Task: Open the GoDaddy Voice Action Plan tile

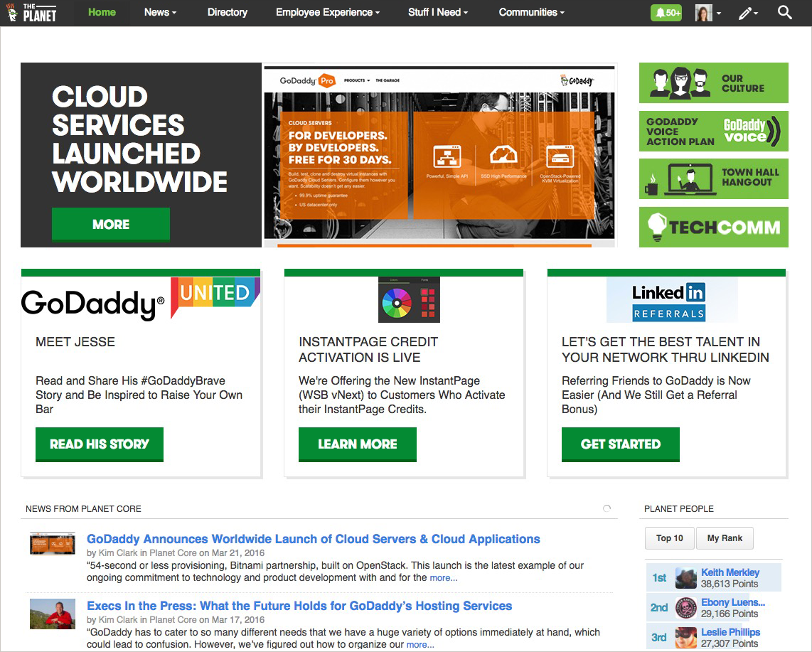Action: coord(714,131)
